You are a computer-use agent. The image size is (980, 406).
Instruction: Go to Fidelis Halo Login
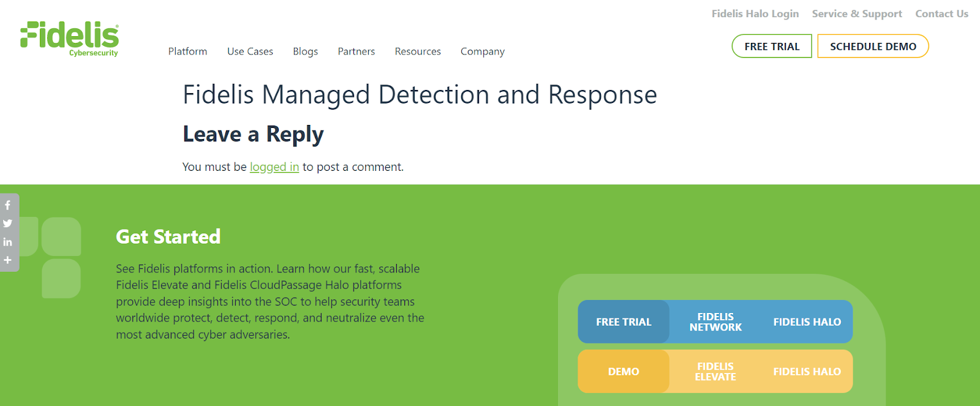click(x=755, y=13)
